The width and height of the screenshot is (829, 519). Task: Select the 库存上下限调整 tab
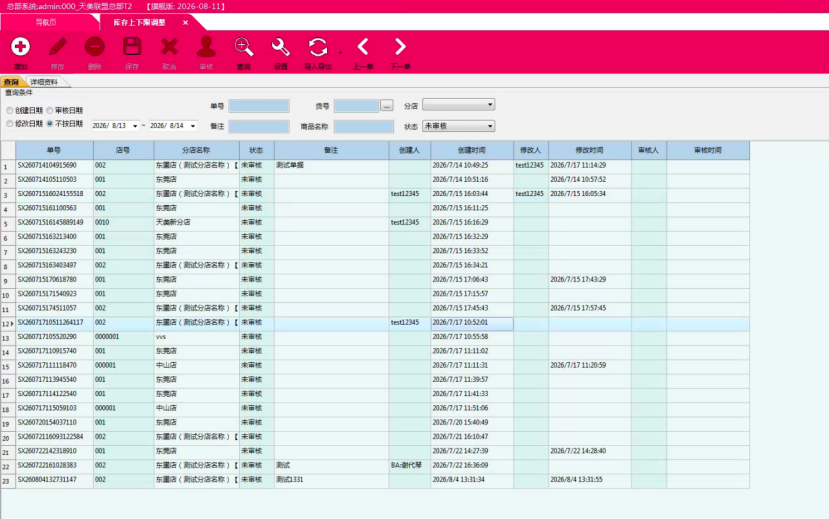(140, 23)
